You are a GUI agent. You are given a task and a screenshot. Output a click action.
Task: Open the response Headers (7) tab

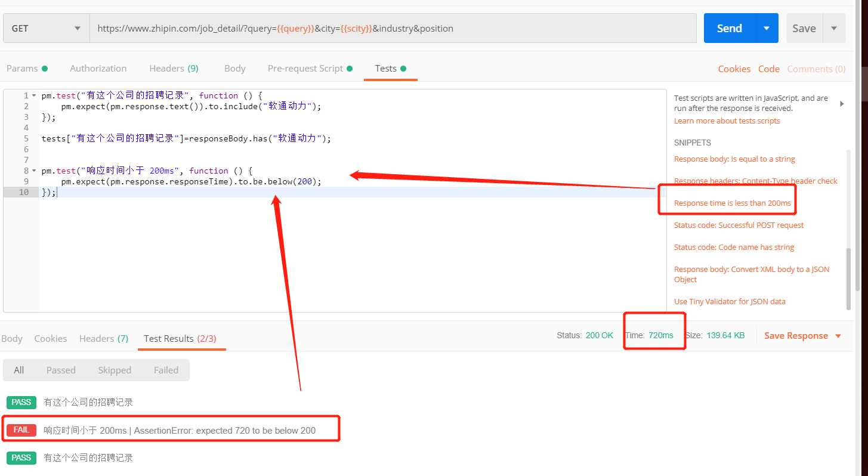104,338
